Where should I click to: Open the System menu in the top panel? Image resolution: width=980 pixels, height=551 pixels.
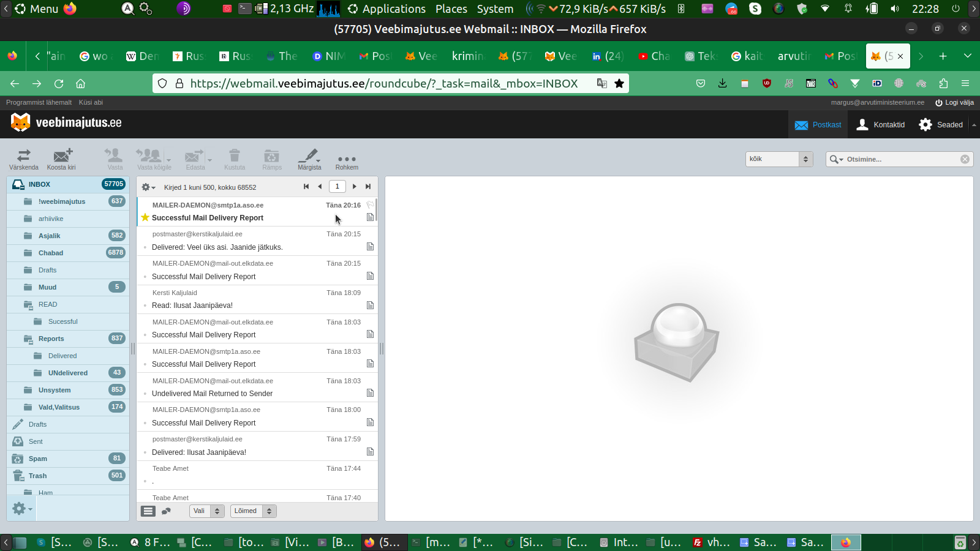495,9
